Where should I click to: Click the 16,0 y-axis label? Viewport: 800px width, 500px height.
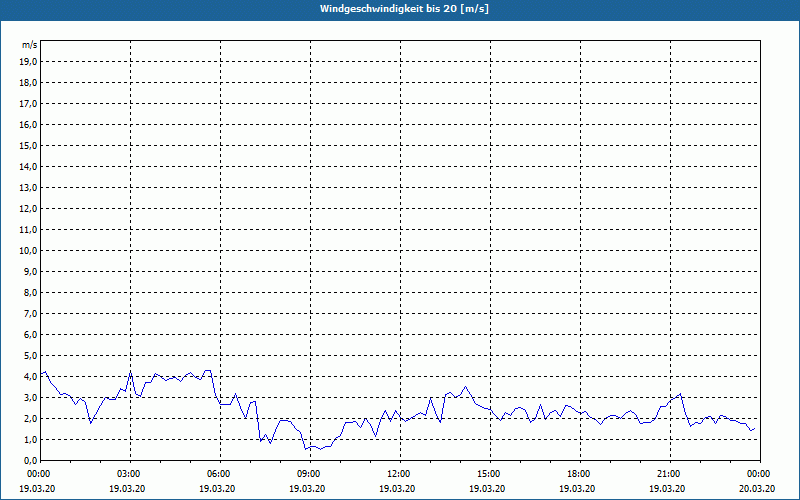[28, 124]
